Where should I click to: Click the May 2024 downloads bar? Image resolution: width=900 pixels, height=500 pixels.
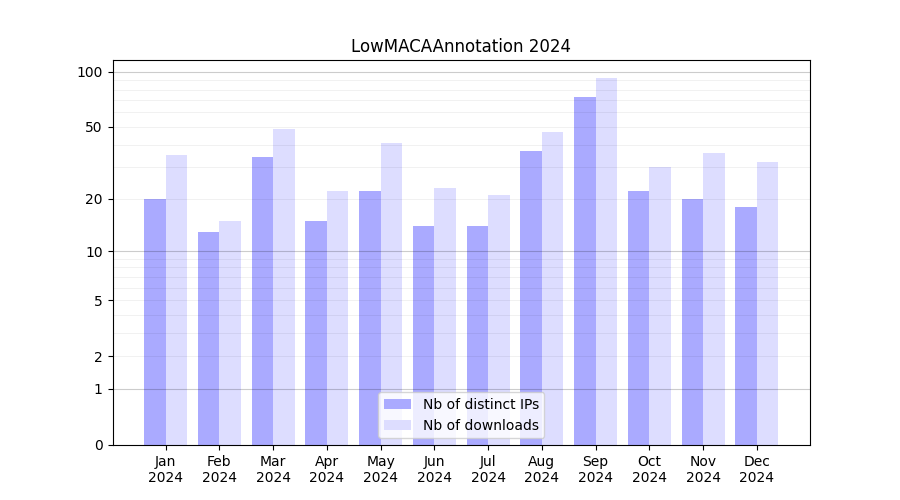[391, 293]
